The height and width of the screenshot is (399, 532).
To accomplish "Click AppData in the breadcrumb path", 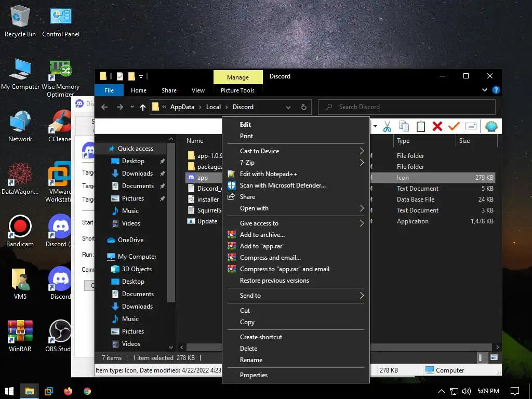I will tap(182, 107).
